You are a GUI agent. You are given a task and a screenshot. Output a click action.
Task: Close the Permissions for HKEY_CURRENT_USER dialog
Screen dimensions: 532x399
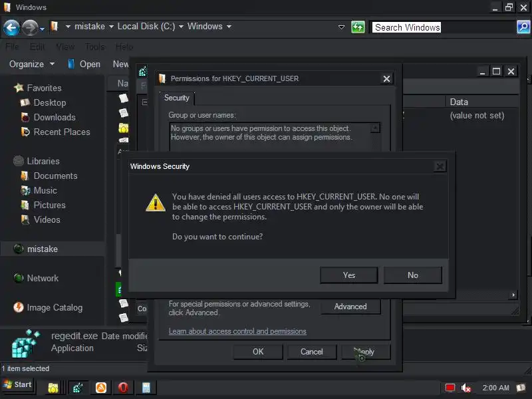point(386,78)
